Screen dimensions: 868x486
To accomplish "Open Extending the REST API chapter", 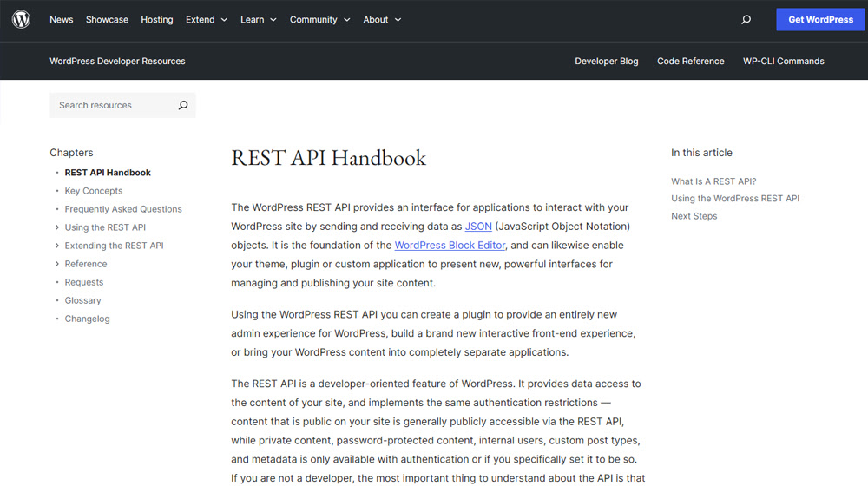I will coord(114,246).
